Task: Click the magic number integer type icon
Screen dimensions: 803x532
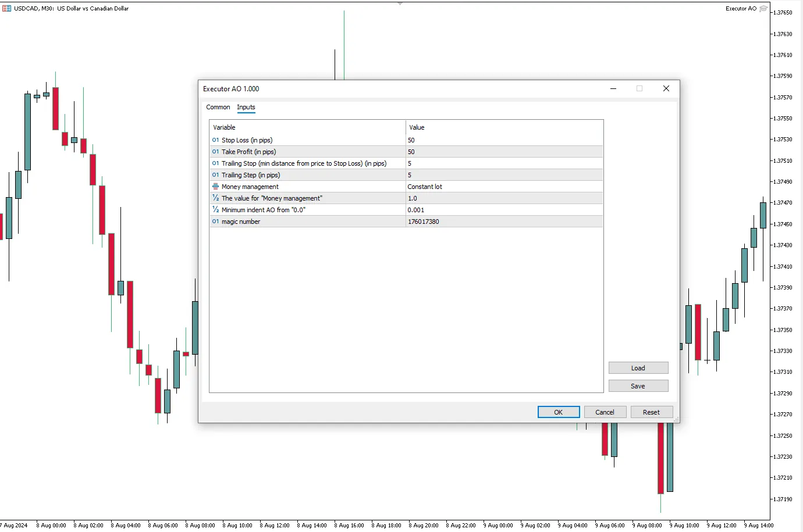Action: 215,222
